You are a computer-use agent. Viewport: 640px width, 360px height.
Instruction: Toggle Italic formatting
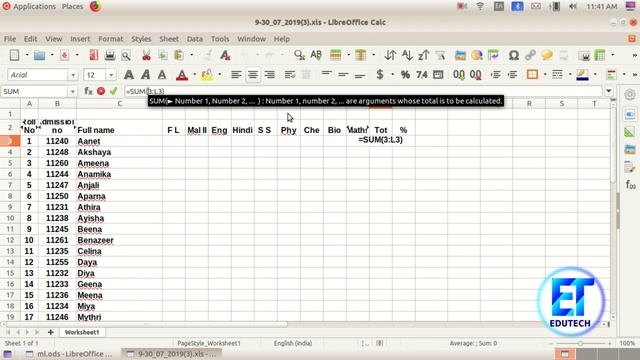[145, 75]
